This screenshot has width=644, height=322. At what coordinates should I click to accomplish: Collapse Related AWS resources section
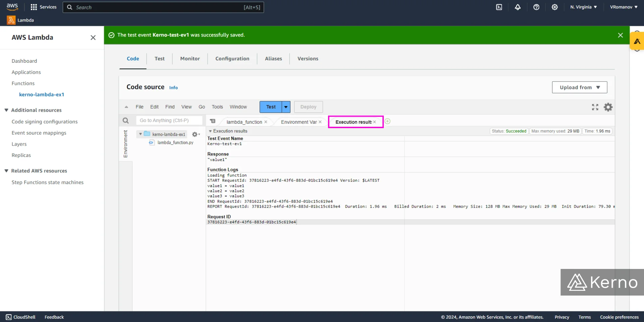[6, 171]
